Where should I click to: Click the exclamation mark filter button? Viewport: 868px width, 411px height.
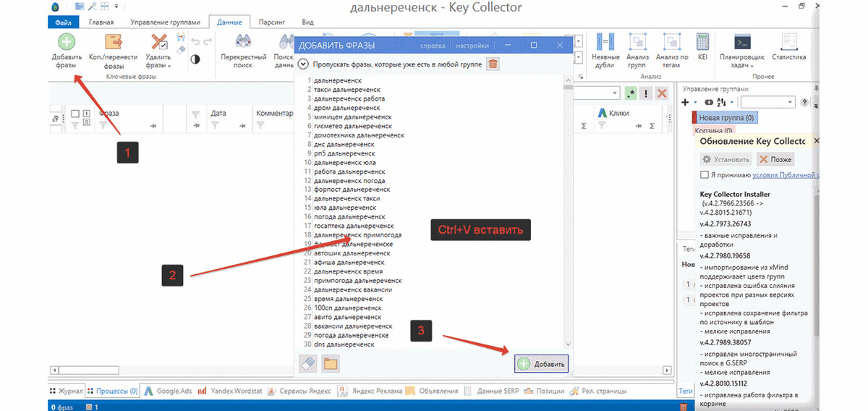pyautogui.click(x=646, y=93)
